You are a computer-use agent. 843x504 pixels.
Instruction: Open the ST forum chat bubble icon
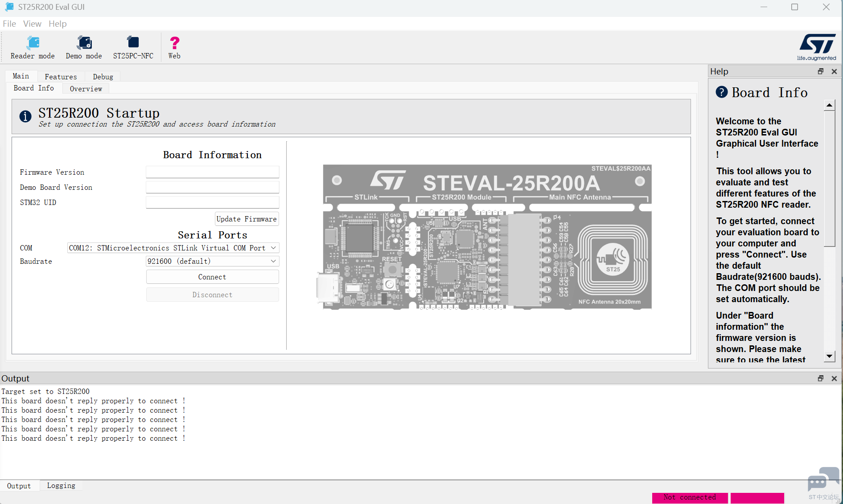823,479
